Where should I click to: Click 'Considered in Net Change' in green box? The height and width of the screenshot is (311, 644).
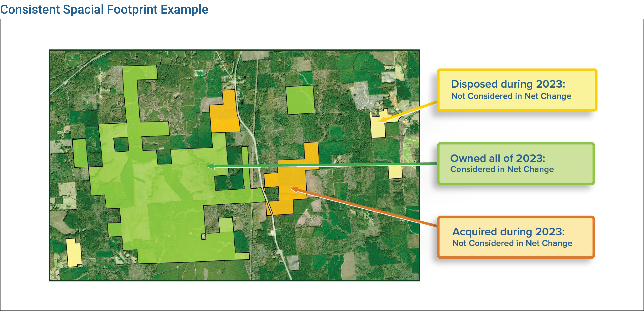click(502, 169)
